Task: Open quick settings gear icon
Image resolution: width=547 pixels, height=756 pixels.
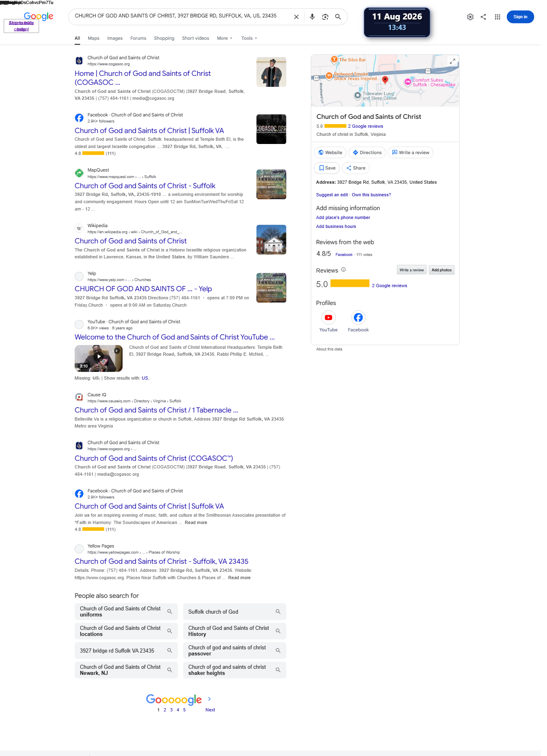Action: coord(470,17)
